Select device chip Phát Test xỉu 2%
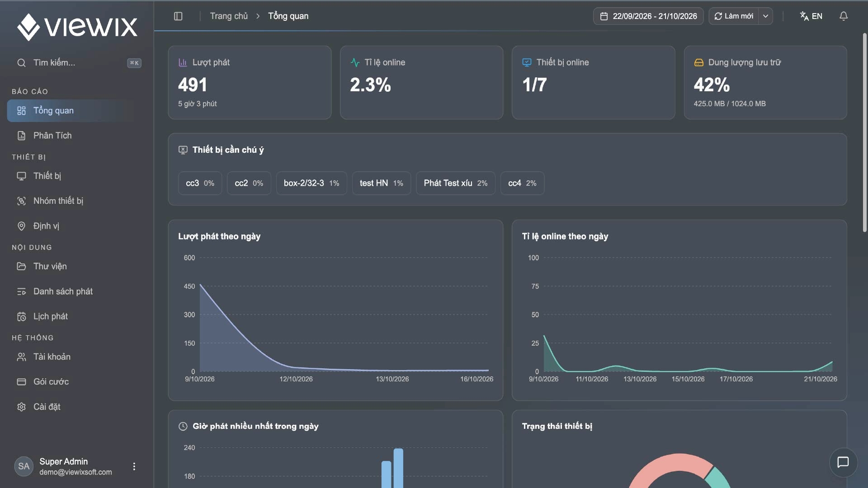Viewport: 868px width, 488px height. pos(456,183)
